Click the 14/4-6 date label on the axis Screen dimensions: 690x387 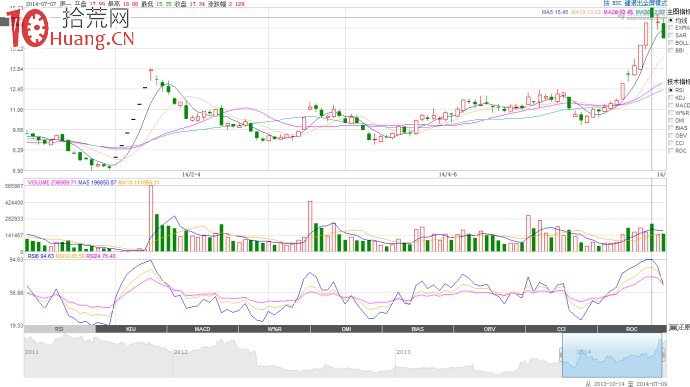click(448, 175)
